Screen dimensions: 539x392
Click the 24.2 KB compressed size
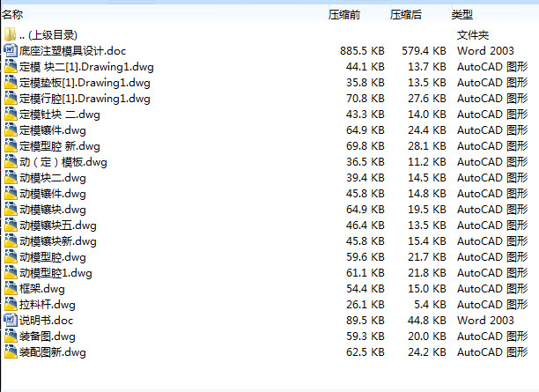pos(427,351)
